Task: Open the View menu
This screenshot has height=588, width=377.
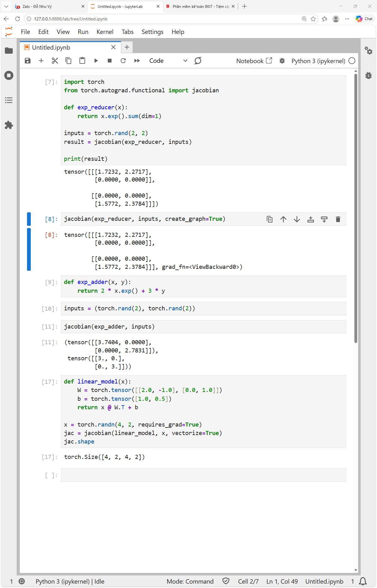Action: [x=63, y=32]
